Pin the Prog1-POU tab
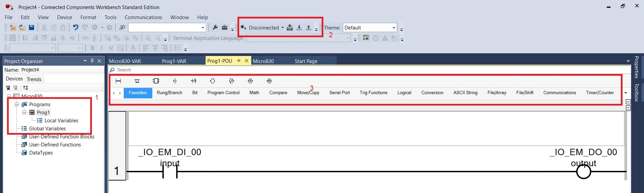644x193 pixels. (239, 61)
